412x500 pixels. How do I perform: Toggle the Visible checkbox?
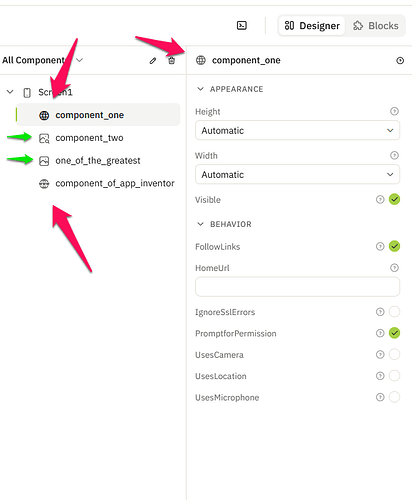394,199
